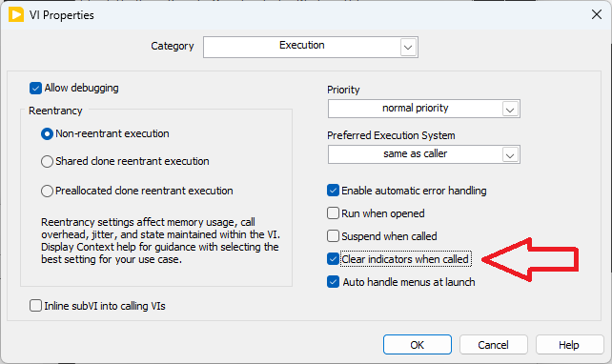Click the LabVIEW VI icon in title bar
612x364 pixels.
coord(16,15)
